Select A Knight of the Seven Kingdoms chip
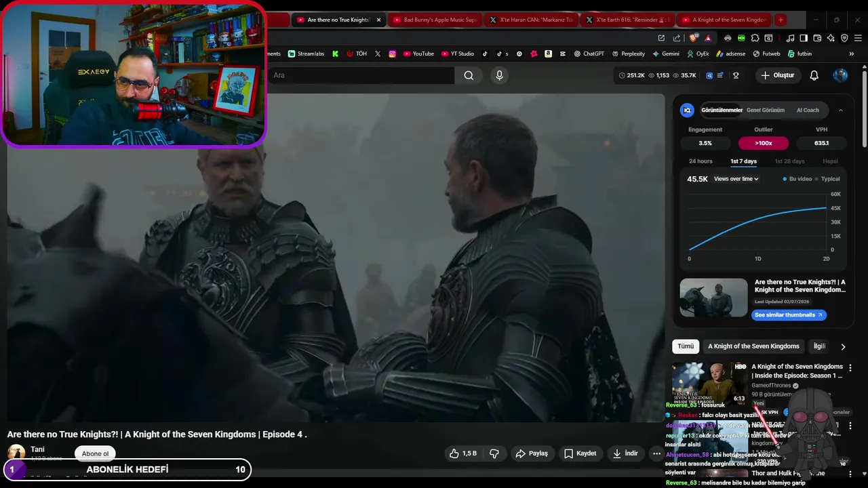 pyautogui.click(x=753, y=346)
